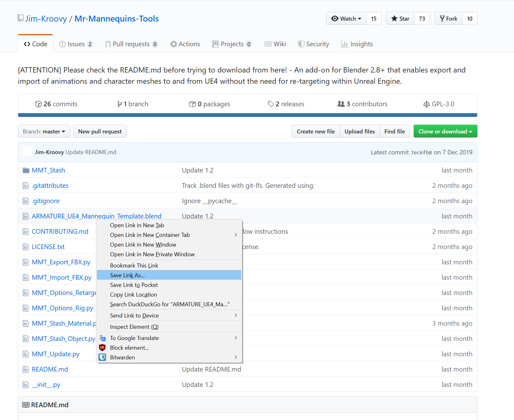
Task: Choose Open Link in New Window
Action: pyautogui.click(x=169, y=245)
